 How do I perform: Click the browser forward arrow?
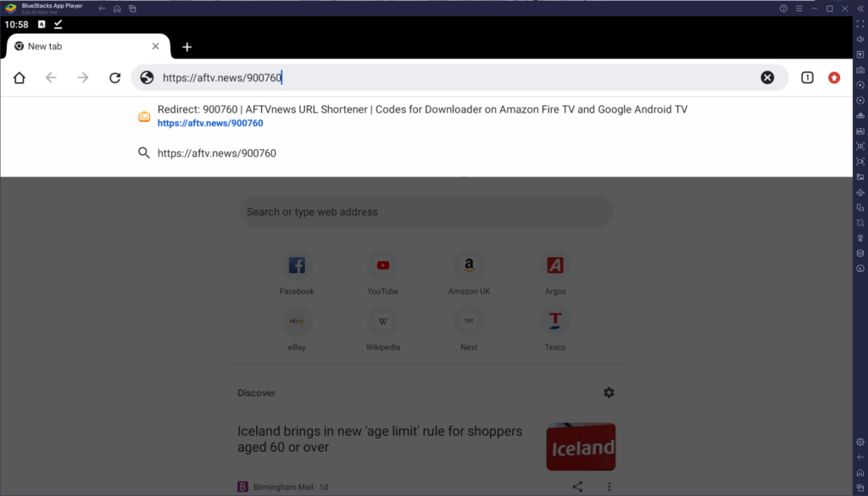tap(83, 78)
